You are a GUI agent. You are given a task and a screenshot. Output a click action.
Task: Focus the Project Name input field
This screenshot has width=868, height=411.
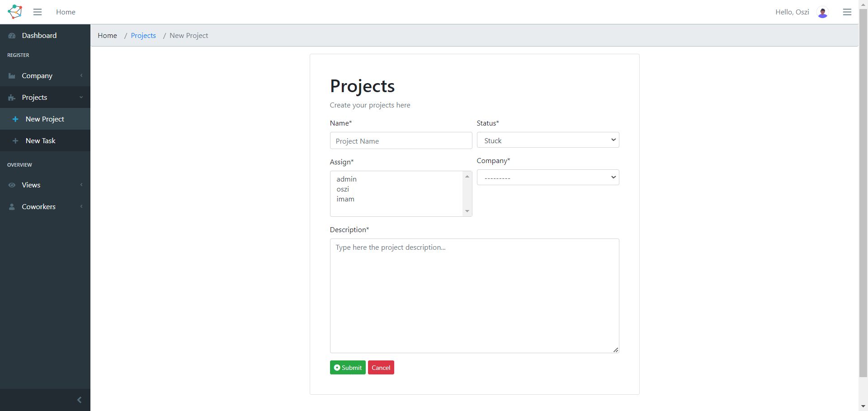coord(401,141)
